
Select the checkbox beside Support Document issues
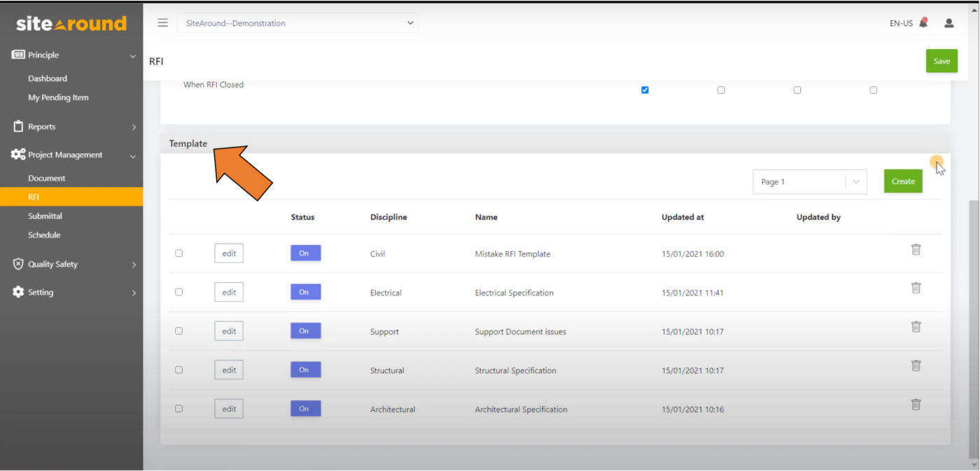tap(178, 330)
